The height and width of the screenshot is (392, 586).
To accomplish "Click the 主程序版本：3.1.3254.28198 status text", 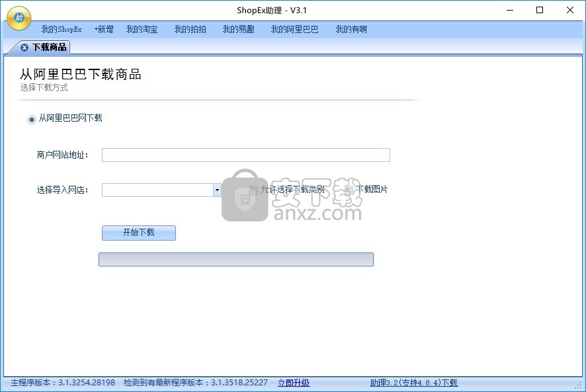I will click(63, 383).
